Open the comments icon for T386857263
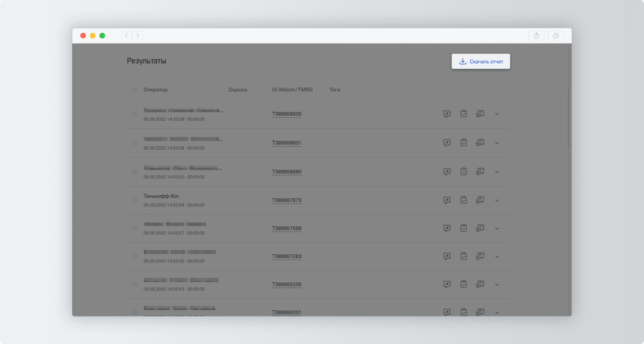This screenshot has height=344, width=644. click(x=480, y=256)
